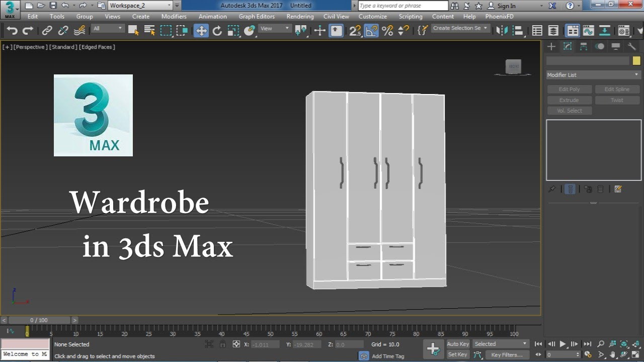Toggle Percent Snap

pos(387,31)
